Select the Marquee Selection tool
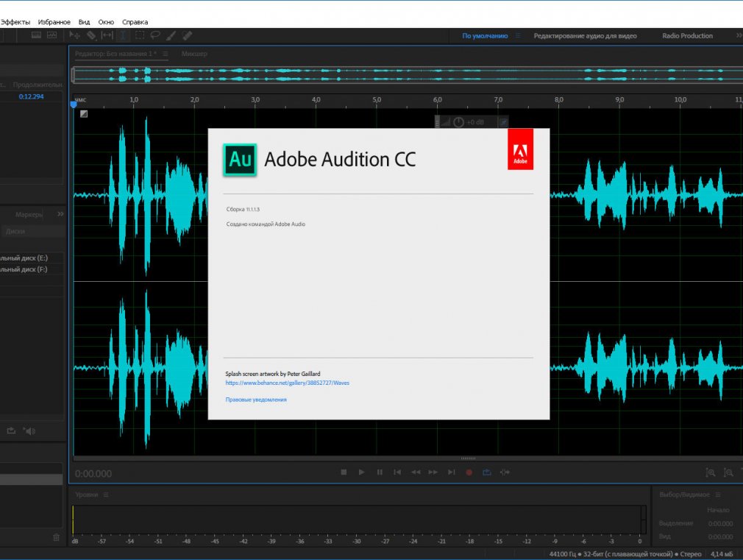Viewport: 743px width, 560px height. point(139,35)
